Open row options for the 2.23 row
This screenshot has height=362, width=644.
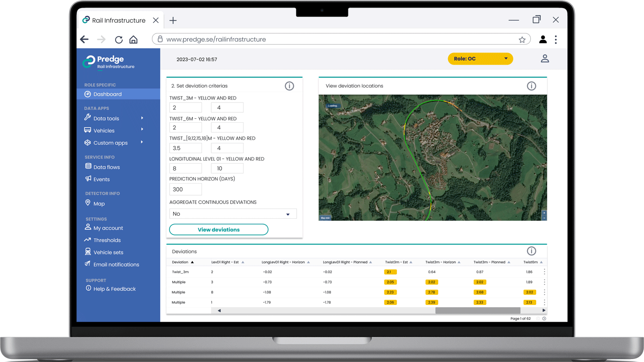(x=544, y=292)
